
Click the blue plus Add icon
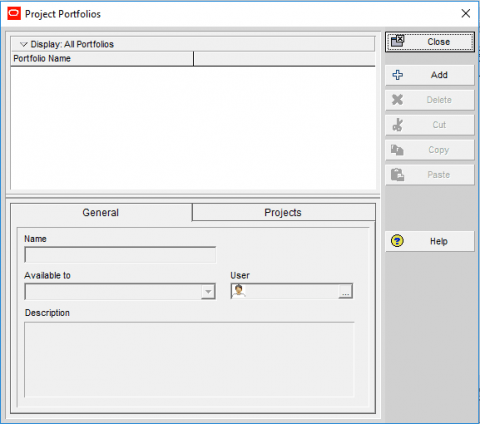(398, 75)
